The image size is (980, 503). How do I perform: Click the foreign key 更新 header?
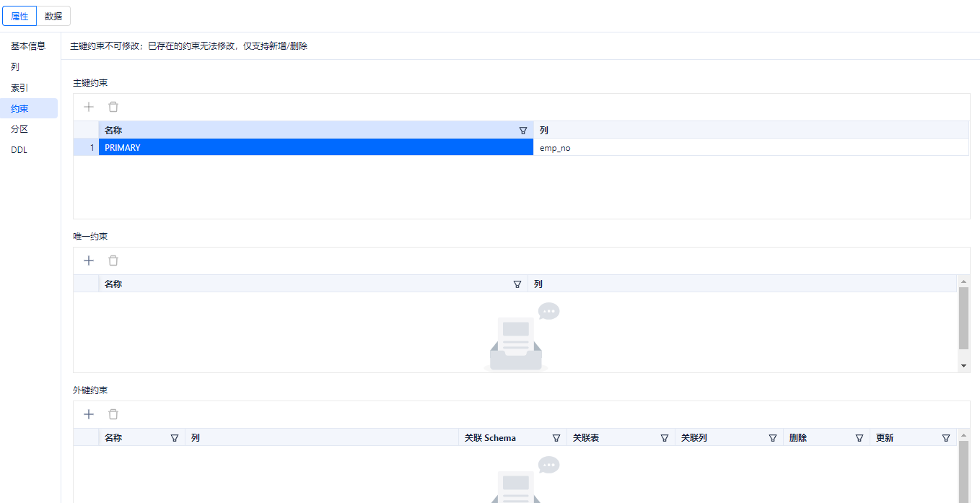coord(914,438)
